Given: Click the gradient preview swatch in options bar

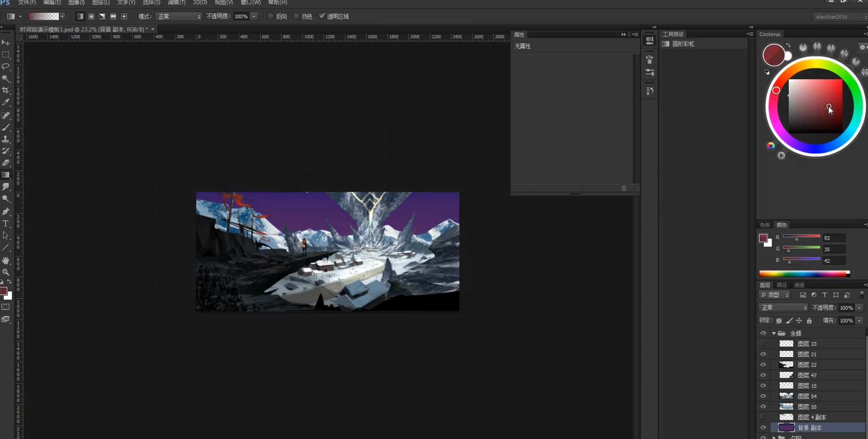Looking at the screenshot, I should click(x=43, y=17).
